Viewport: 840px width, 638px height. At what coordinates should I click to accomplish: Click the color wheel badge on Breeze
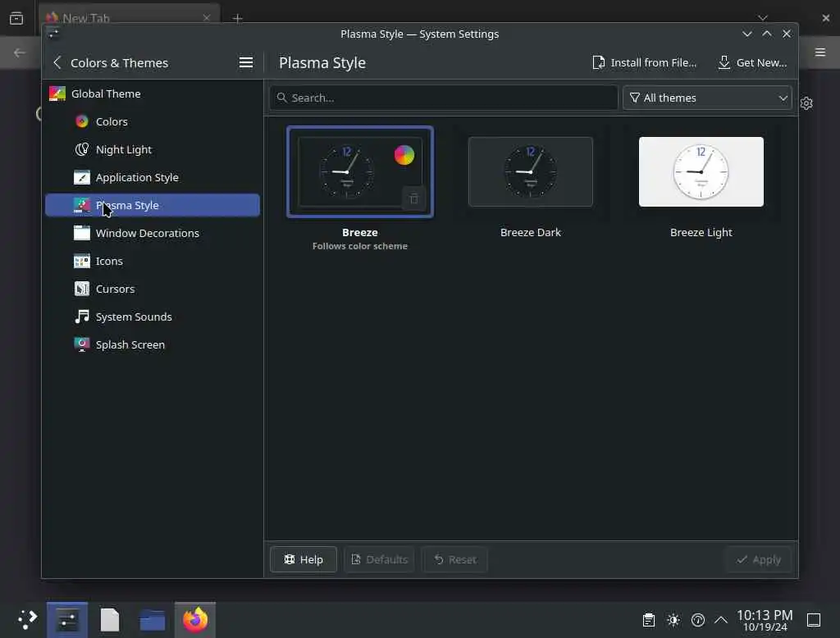(404, 155)
